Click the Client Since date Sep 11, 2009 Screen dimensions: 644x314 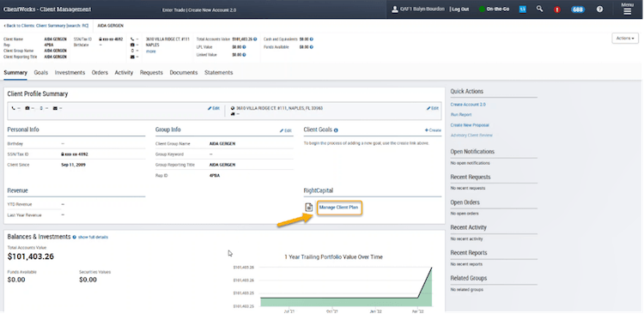tap(73, 165)
